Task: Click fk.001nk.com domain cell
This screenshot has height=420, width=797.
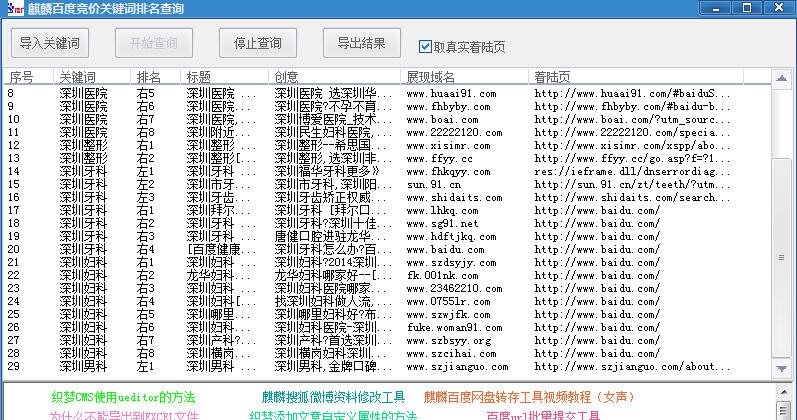Action: point(442,276)
